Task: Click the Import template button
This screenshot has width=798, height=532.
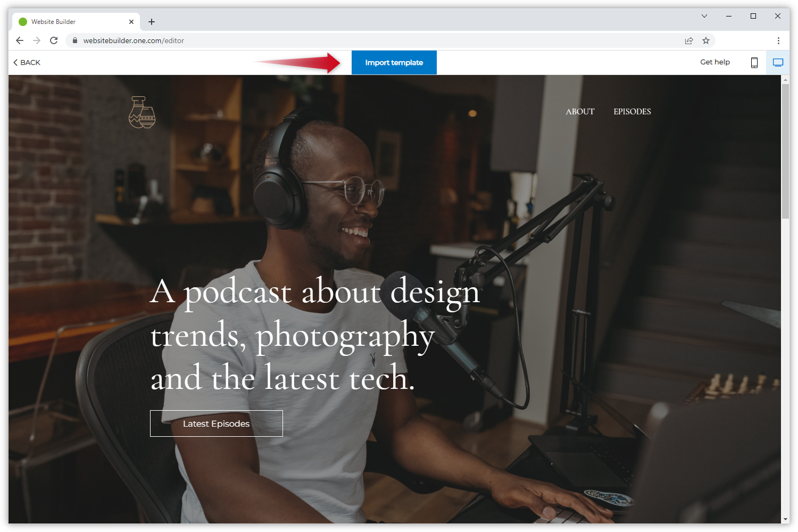Action: 394,63
